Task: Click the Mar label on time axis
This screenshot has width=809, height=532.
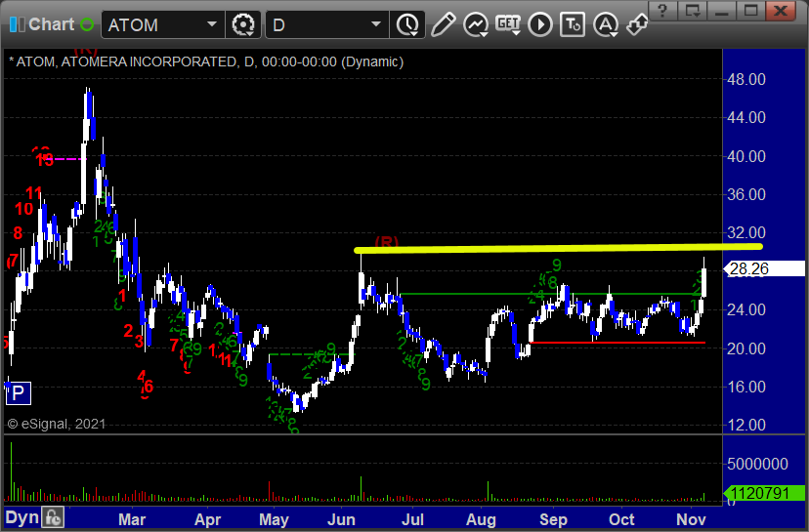Action: 132,519
